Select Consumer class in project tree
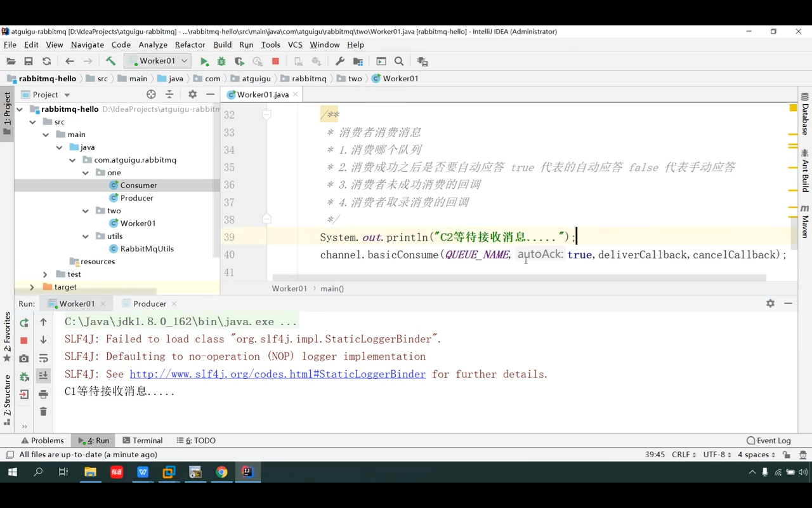Viewport: 812px width, 508px height. click(138, 185)
